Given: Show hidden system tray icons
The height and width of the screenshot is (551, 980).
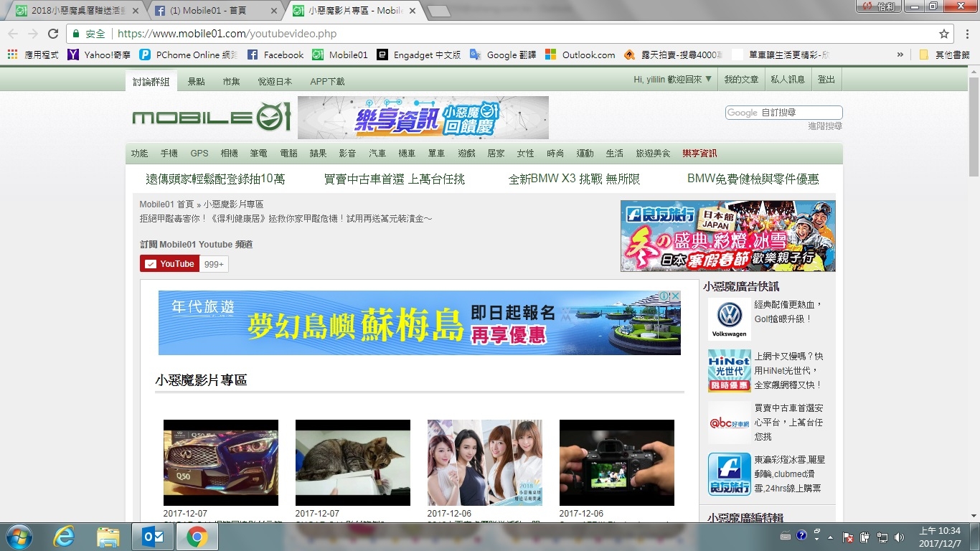Looking at the screenshot, I should click(x=831, y=537).
